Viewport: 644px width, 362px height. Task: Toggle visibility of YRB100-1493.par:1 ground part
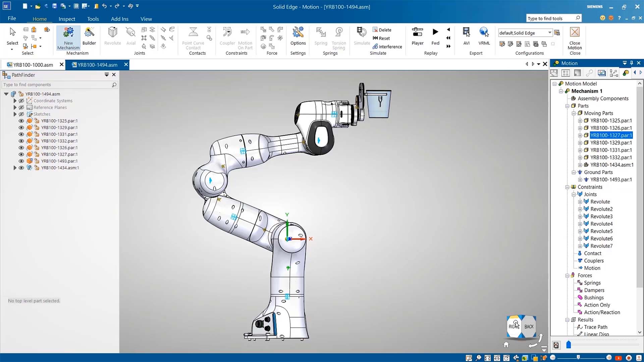pyautogui.click(x=21, y=161)
